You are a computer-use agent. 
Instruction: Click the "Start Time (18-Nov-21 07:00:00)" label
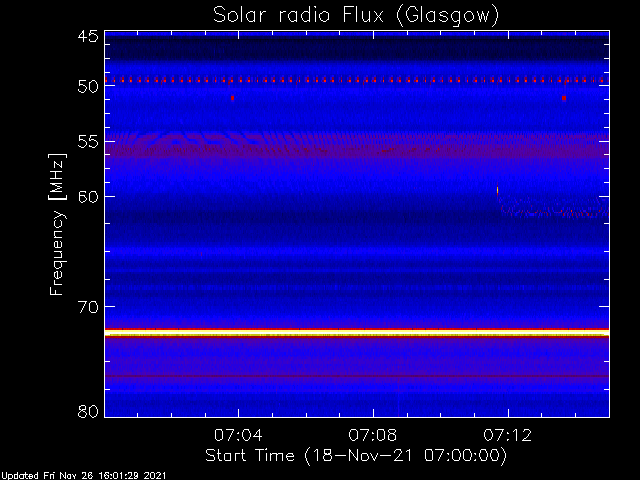click(x=356, y=456)
